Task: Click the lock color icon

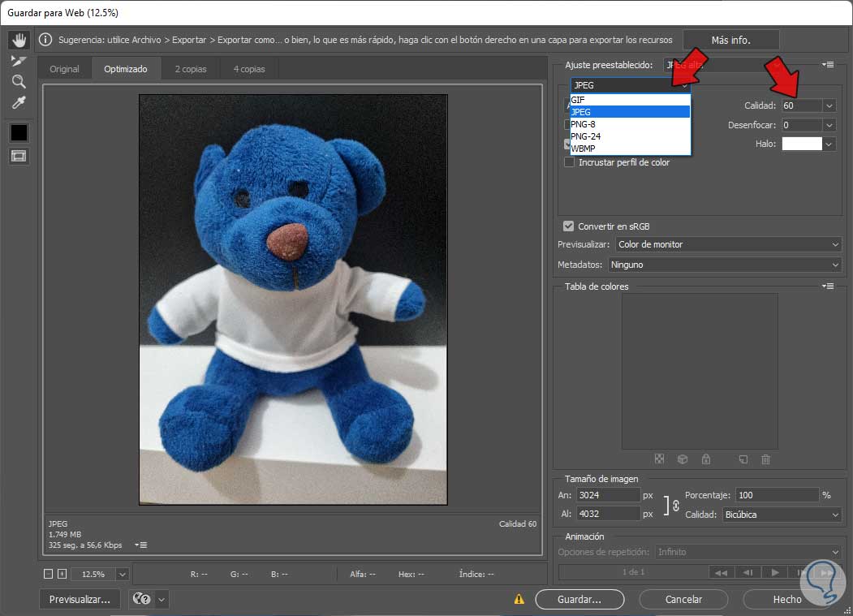Action: click(x=706, y=459)
